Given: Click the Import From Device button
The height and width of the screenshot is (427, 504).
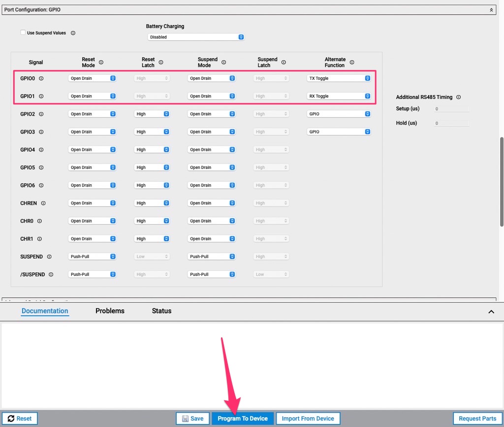Looking at the screenshot, I should tap(308, 419).
